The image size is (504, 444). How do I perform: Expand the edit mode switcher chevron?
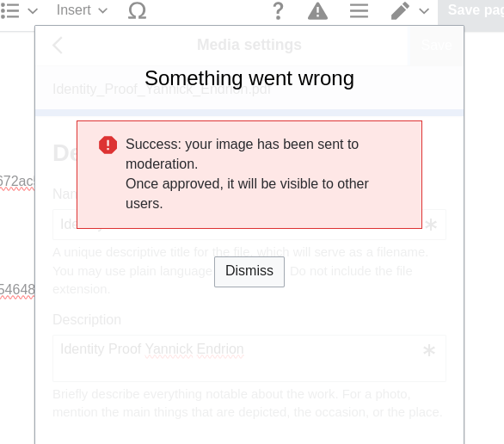(424, 11)
